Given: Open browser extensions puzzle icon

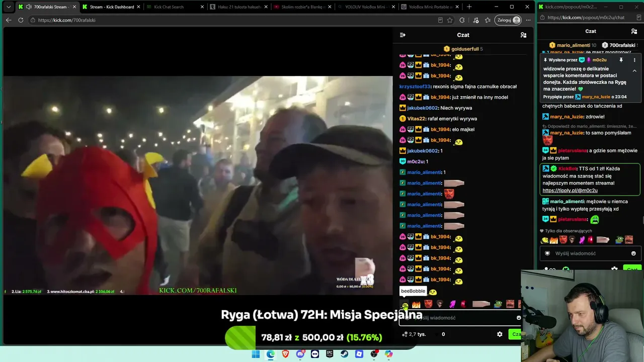Looking at the screenshot, I should 462,20.
